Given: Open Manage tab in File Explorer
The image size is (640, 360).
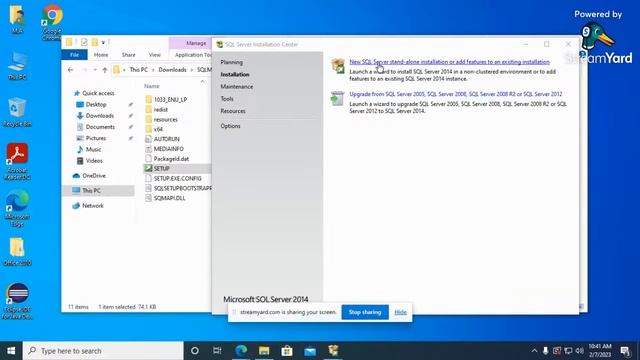Looking at the screenshot, I should [x=196, y=43].
